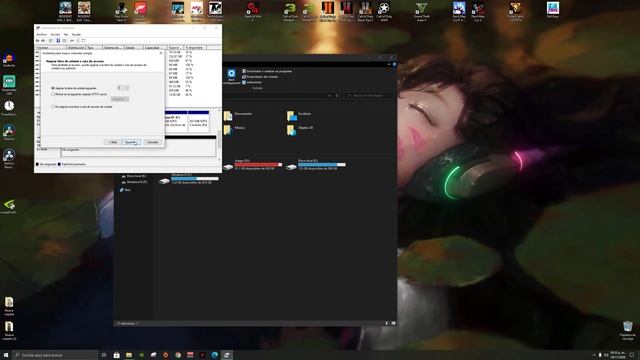Open Task View on the taskbar
The image size is (640, 360).
[104, 355]
